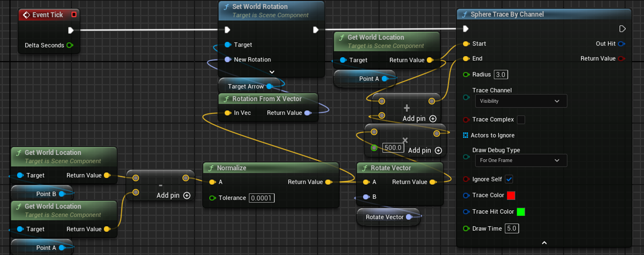Open Draw Debug Type dropdown
Screen dimensions: 644x255
tap(521, 160)
